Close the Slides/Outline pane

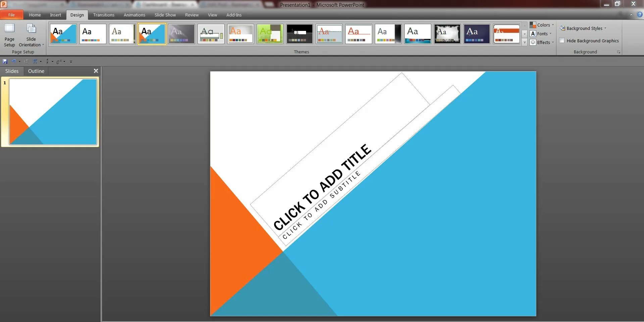click(96, 71)
